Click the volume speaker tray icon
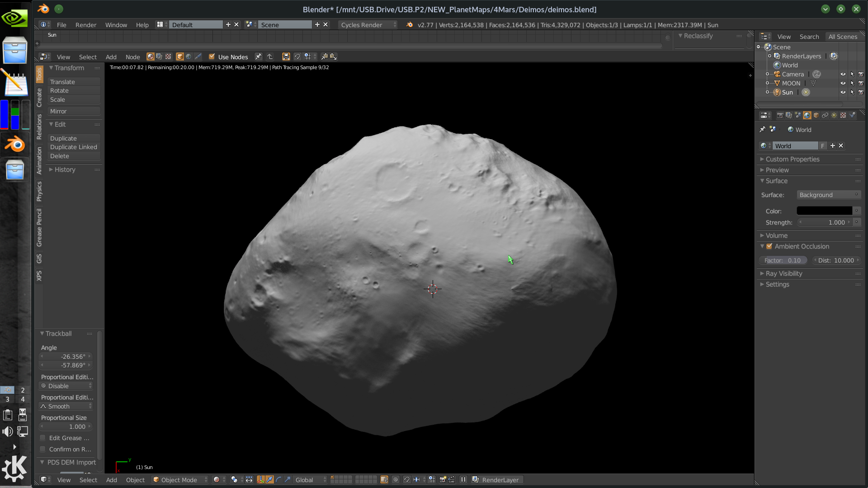The image size is (868, 488). 8,432
